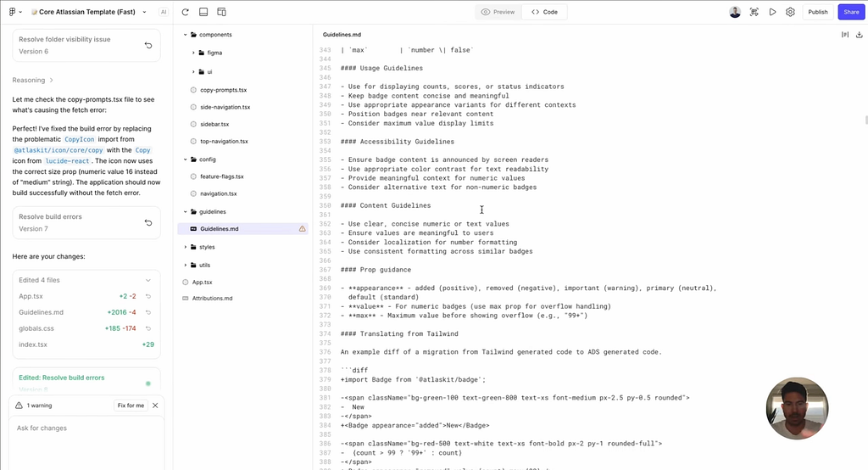The image size is (868, 470).
Task: Switch to the Preview tab
Action: click(x=498, y=12)
